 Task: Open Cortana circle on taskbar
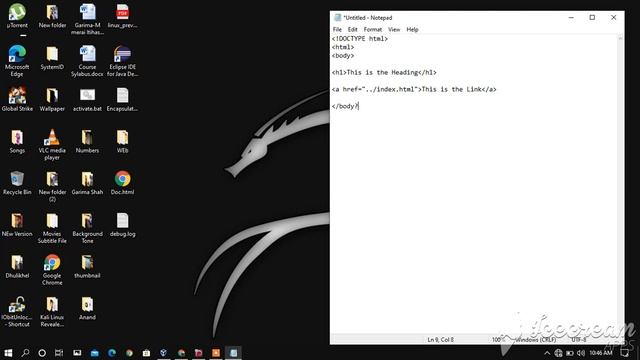42,353
